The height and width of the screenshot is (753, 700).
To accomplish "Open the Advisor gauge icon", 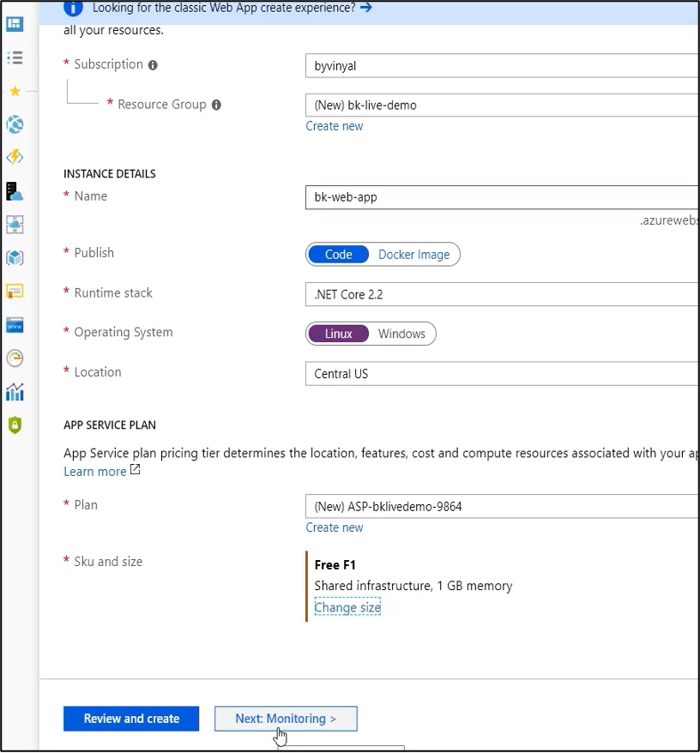I will 15,358.
